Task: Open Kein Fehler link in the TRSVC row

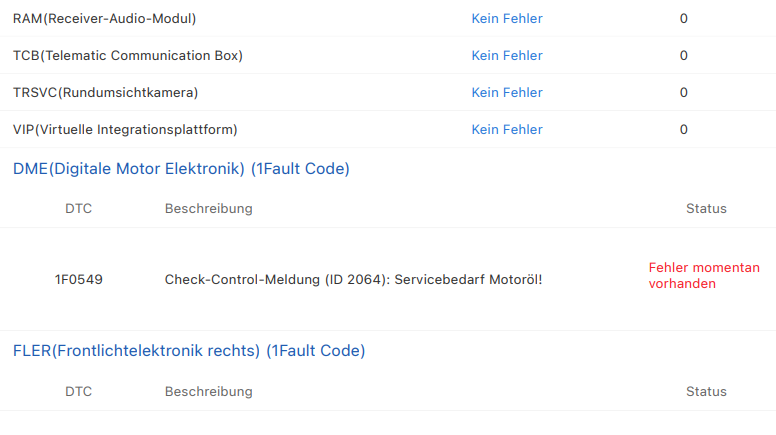Action: pyautogui.click(x=507, y=92)
